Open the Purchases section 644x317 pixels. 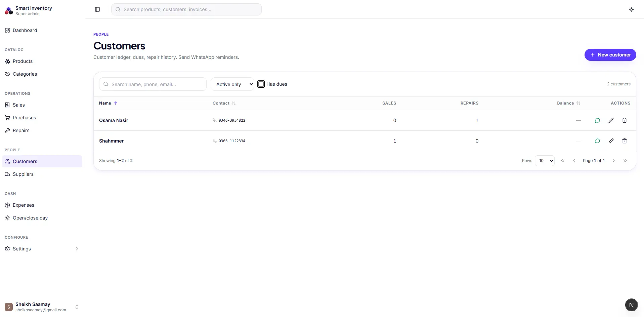point(42,118)
